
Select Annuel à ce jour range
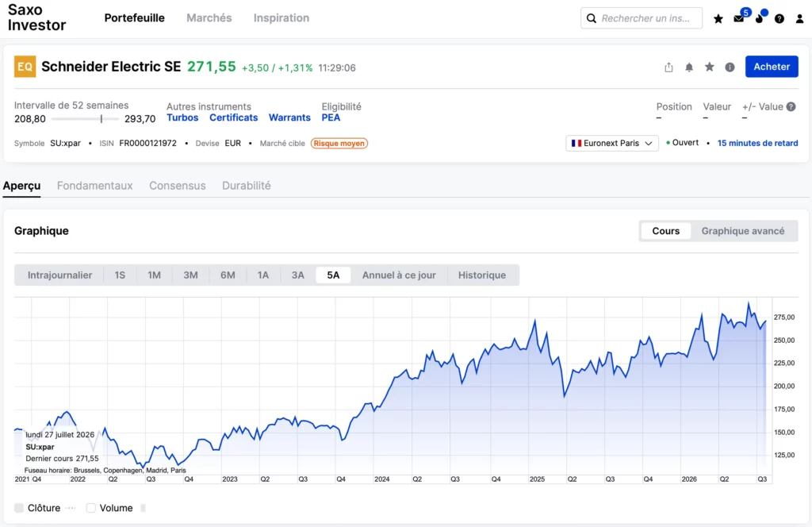pos(399,275)
